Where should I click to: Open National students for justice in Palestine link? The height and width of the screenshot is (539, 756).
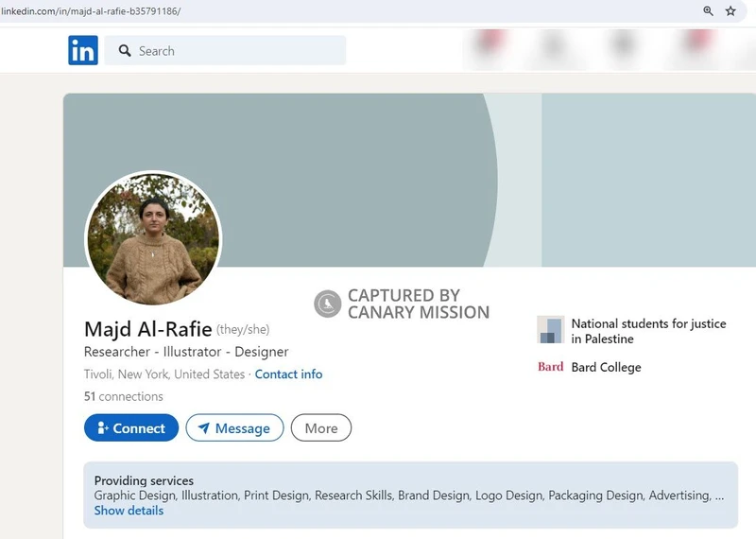(648, 331)
